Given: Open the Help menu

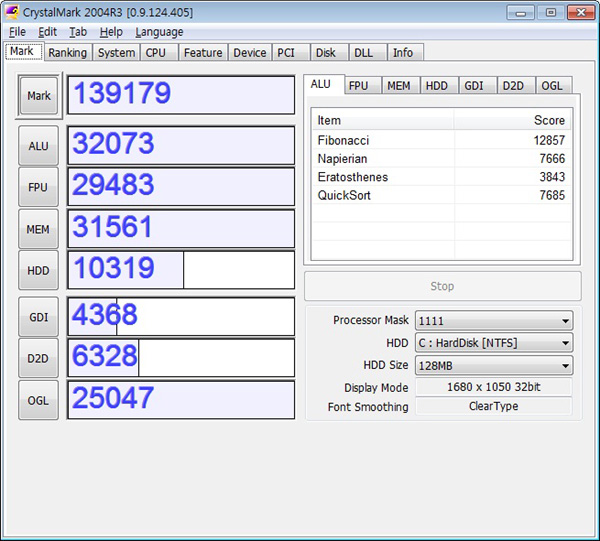Looking at the screenshot, I should pyautogui.click(x=111, y=32).
